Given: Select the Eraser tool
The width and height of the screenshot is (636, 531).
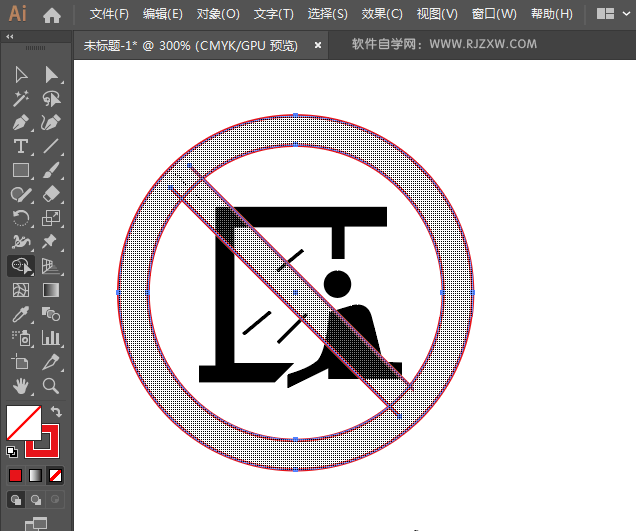Looking at the screenshot, I should (x=51, y=194).
